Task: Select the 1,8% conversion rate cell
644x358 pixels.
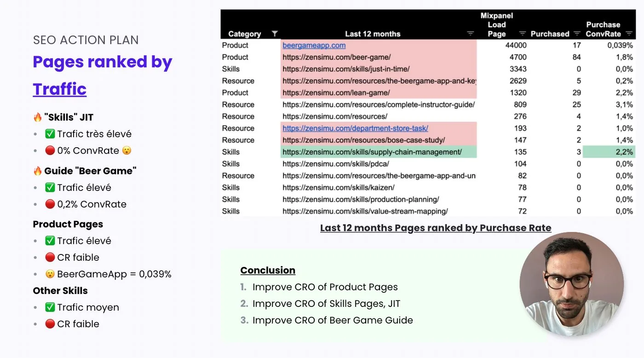Action: click(625, 57)
